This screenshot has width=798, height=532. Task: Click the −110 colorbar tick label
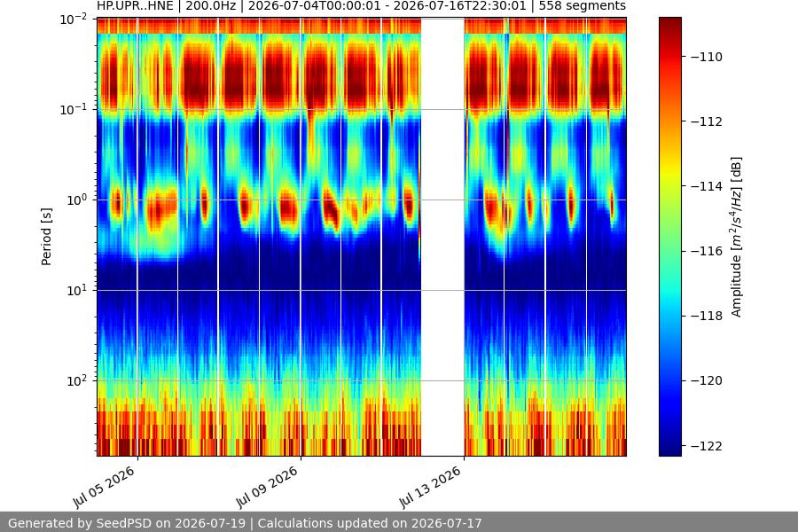pyautogui.click(x=707, y=57)
